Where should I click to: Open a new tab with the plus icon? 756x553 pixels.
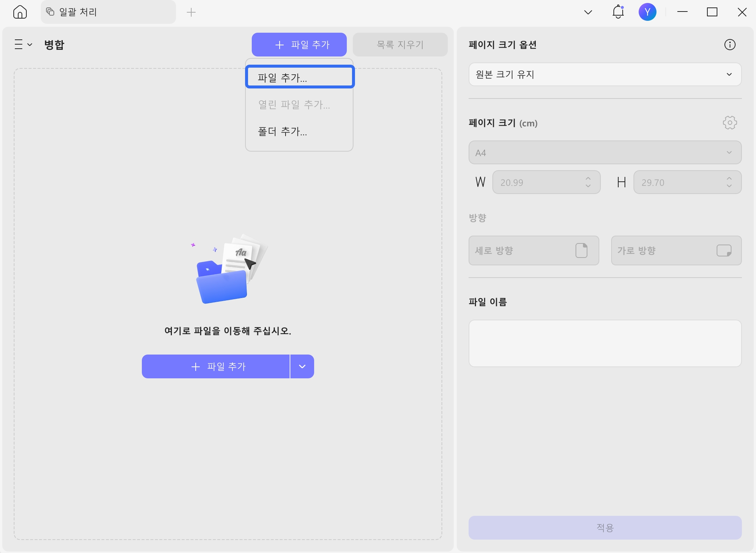[x=191, y=12]
